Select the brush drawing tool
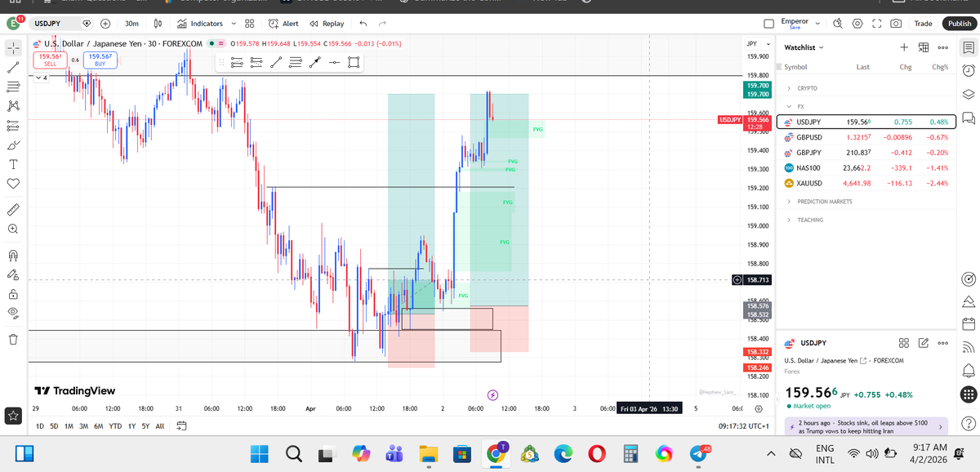Image resolution: width=980 pixels, height=472 pixels. 13,145
